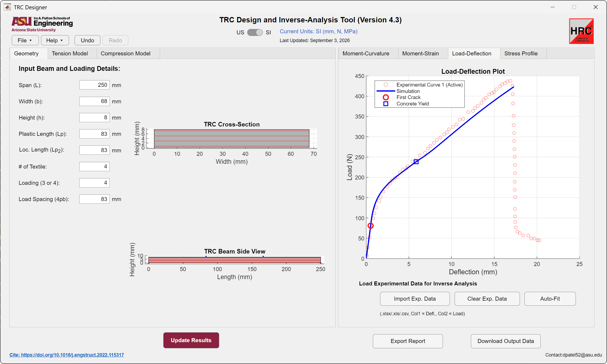Click the Redo button

115,40
